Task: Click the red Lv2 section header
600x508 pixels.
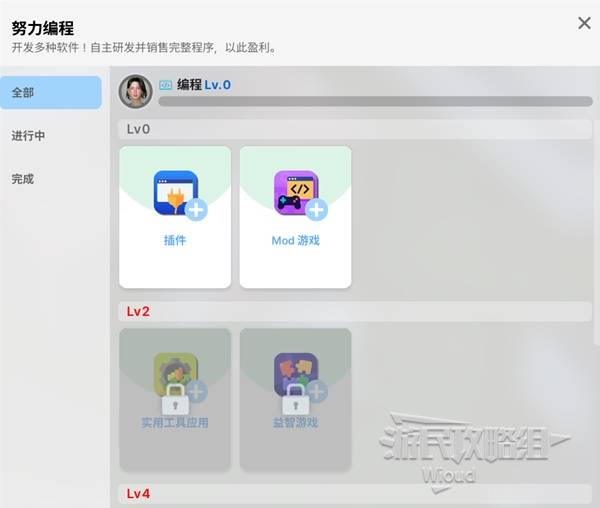Action: 355,311
